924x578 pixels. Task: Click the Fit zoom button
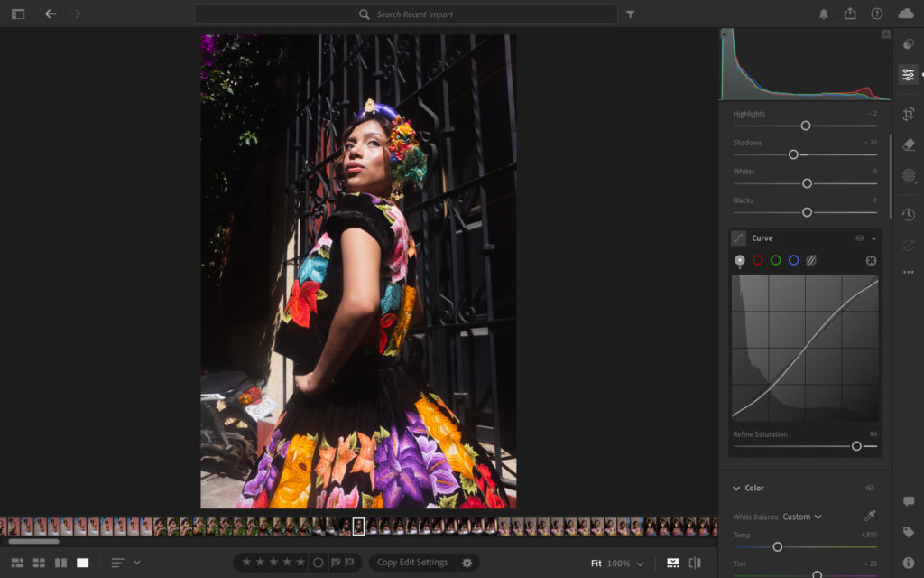point(596,564)
